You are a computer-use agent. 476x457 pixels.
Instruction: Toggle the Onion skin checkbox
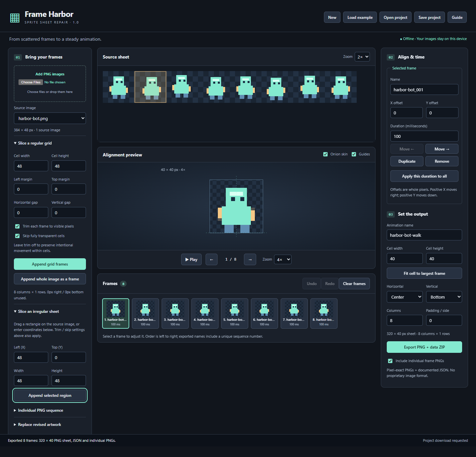tap(325, 154)
